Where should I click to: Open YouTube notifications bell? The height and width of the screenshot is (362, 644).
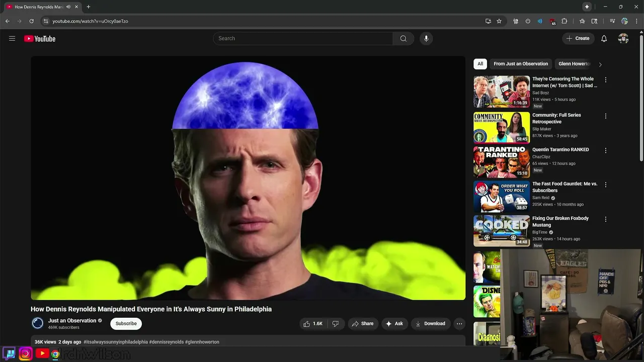[604, 39]
